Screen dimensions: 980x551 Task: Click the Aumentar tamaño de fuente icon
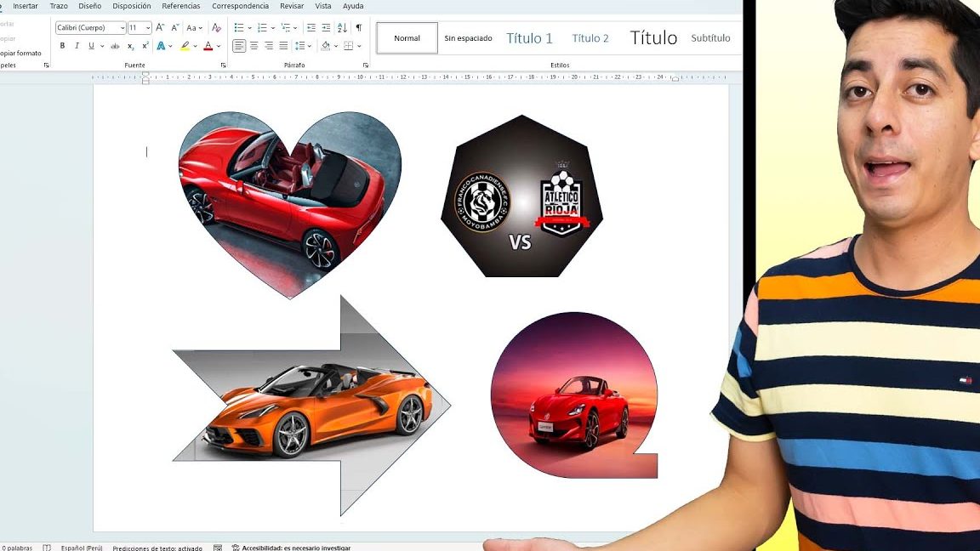pos(159,26)
